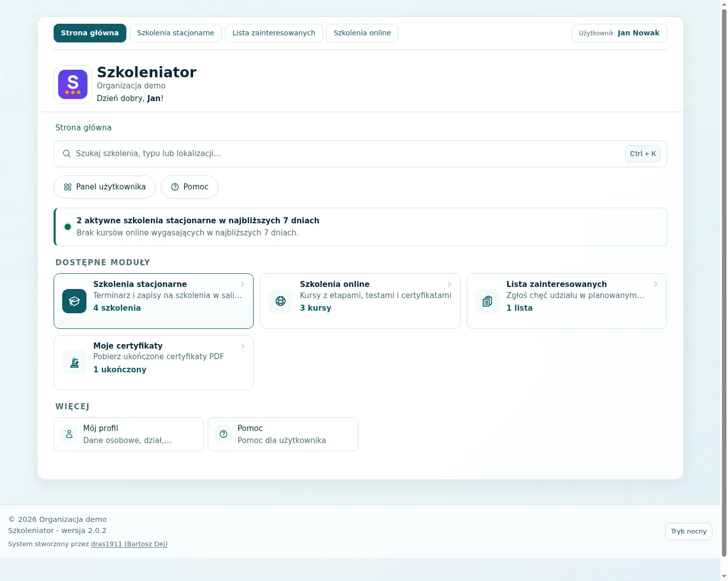The height and width of the screenshot is (581, 728).
Task: Click the Szkoleniator purple S logo
Action: (73, 84)
